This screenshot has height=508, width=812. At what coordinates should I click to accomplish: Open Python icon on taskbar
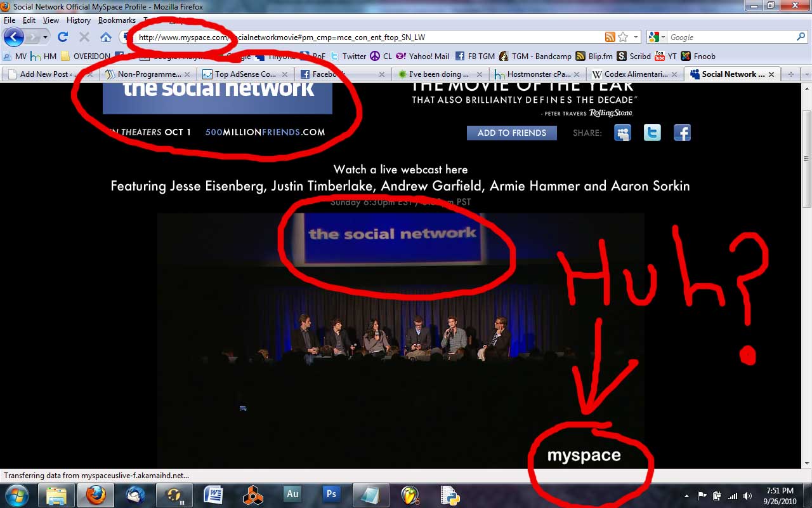click(x=450, y=494)
